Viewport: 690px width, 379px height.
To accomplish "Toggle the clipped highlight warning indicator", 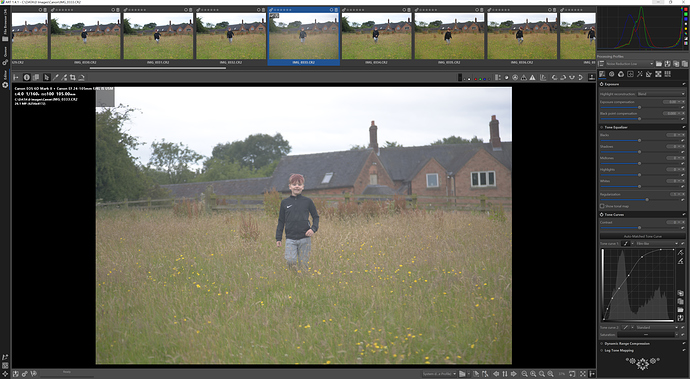I will coord(532,77).
